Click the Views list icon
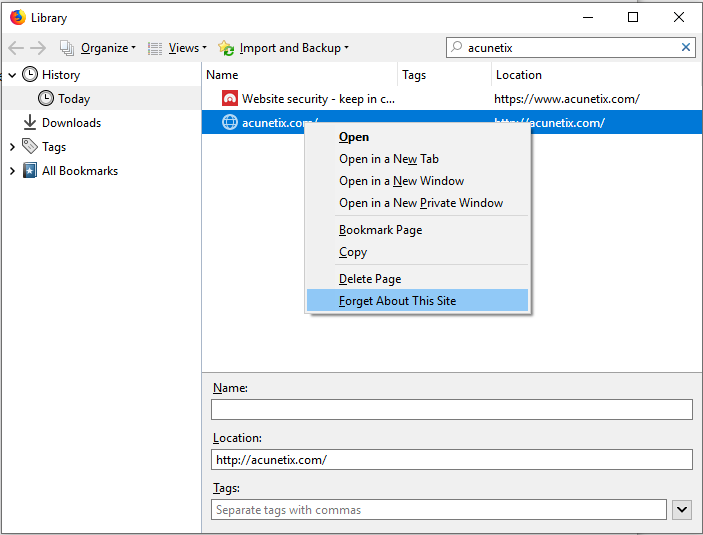This screenshot has height=535, width=703. (x=155, y=48)
